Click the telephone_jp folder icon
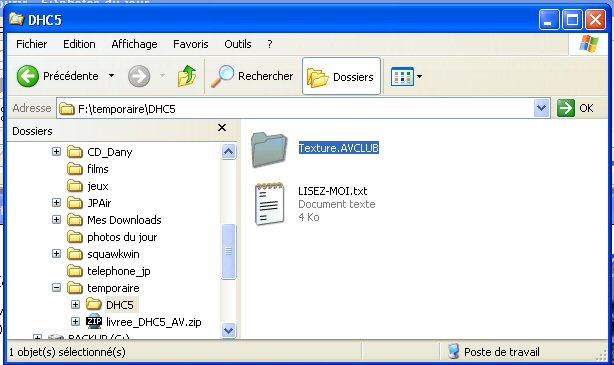 (x=75, y=271)
